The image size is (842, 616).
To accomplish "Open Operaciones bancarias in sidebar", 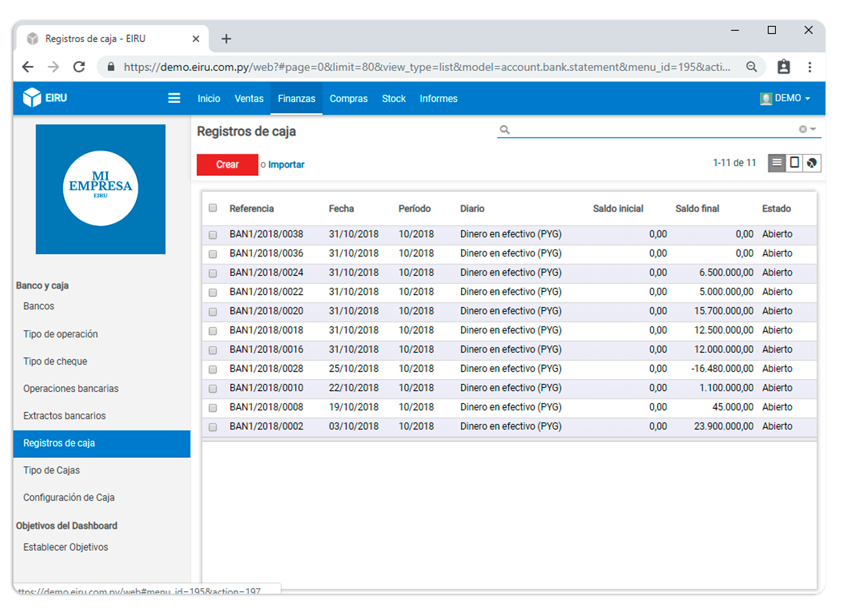I will click(x=71, y=389).
